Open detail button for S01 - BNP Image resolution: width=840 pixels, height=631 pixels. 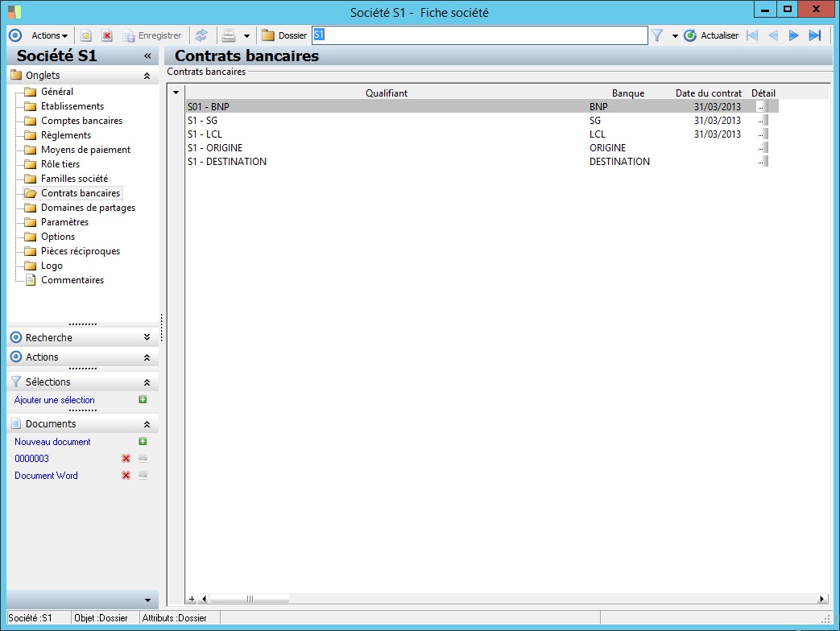763,106
